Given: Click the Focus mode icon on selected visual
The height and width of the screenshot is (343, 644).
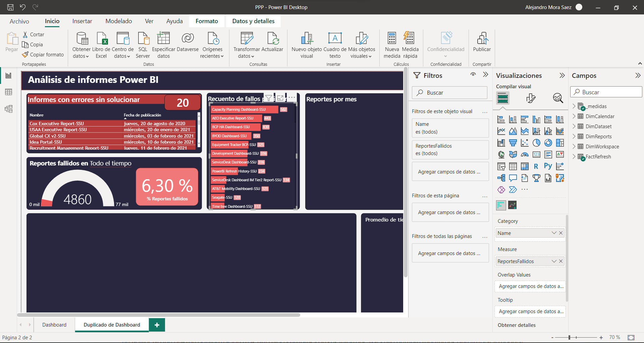Looking at the screenshot, I should point(280,98).
